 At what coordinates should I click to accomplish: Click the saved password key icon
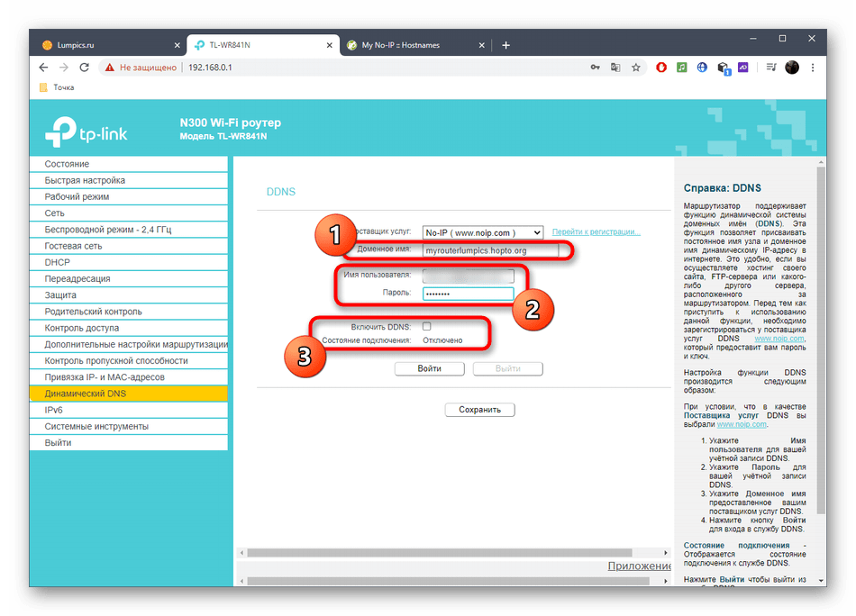click(x=595, y=68)
